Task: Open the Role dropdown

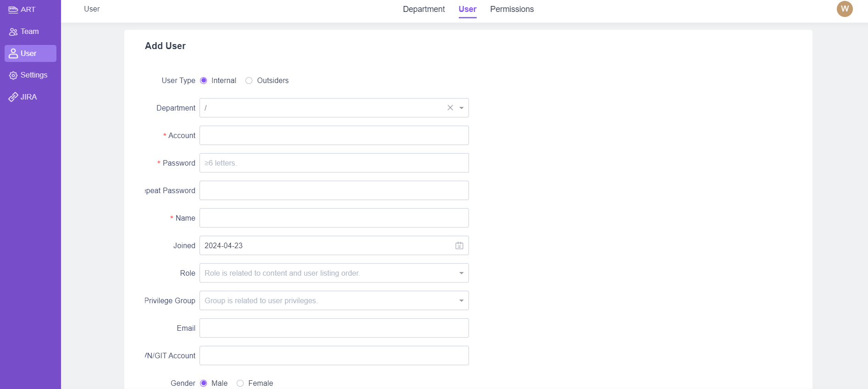Action: coord(334,273)
